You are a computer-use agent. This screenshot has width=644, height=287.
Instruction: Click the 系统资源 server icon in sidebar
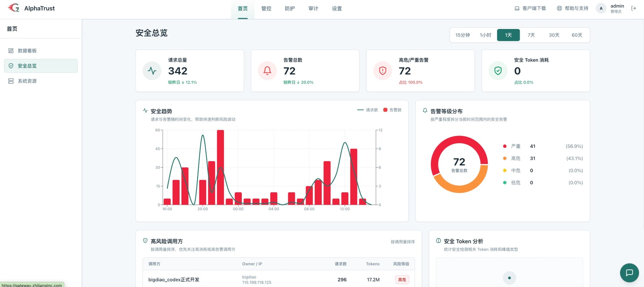11,81
